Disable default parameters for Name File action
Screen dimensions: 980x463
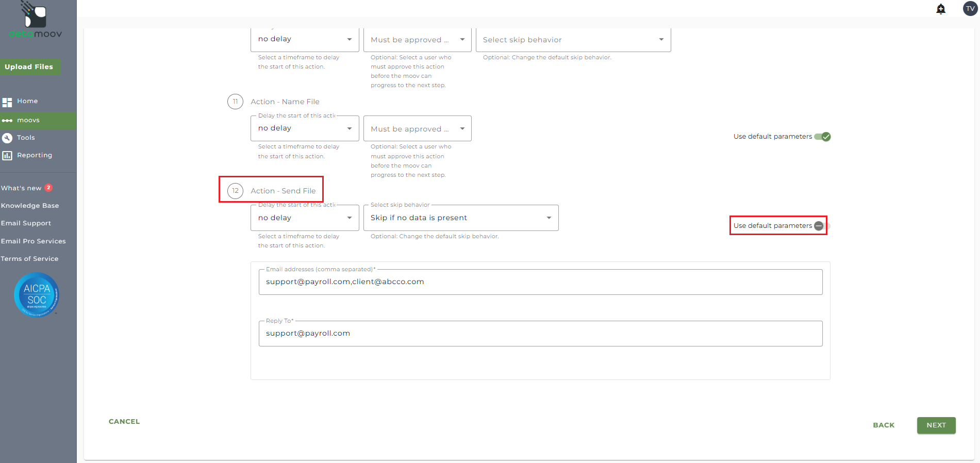(x=822, y=137)
